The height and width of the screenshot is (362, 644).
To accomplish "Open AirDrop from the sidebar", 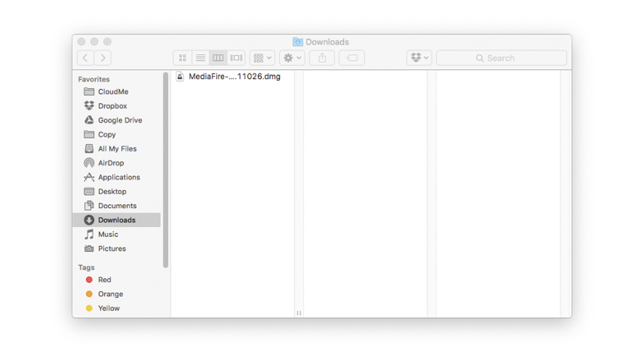I will [x=111, y=163].
